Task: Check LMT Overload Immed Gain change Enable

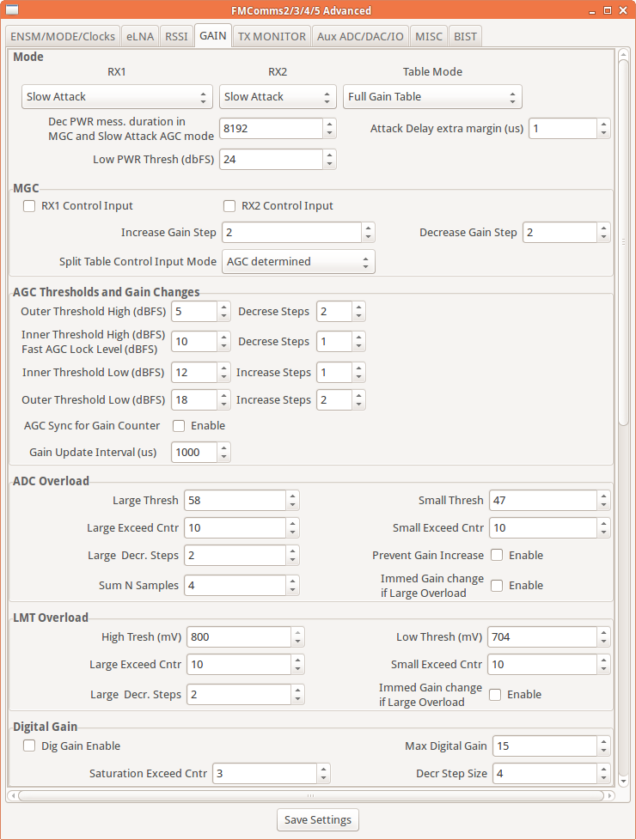Action: [496, 695]
